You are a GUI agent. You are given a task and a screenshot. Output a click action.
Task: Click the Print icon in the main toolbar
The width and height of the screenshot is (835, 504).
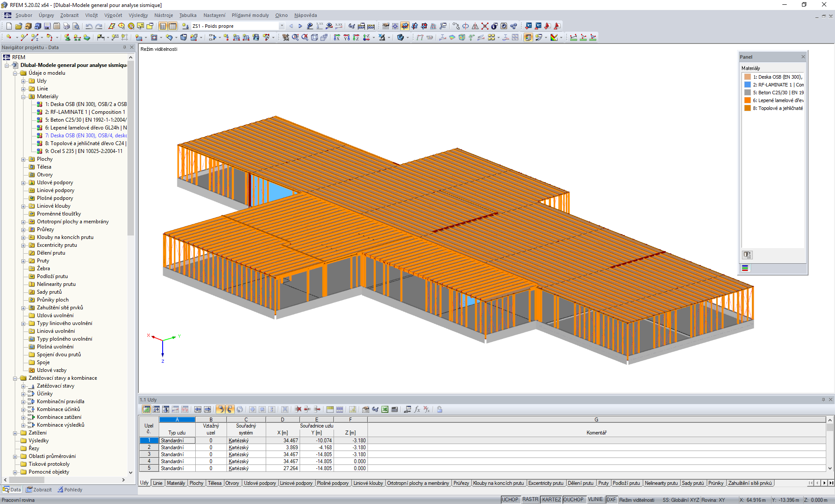[66, 27]
